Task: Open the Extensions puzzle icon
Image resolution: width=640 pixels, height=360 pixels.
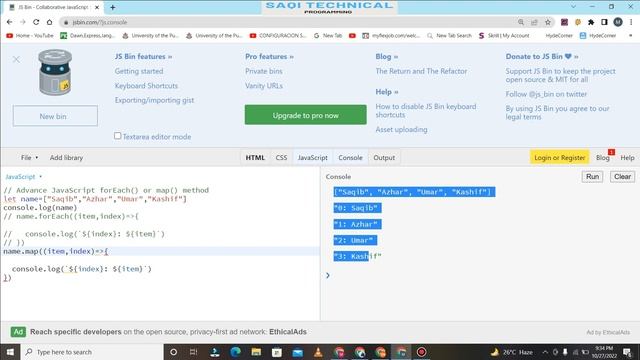Action: (x=591, y=22)
